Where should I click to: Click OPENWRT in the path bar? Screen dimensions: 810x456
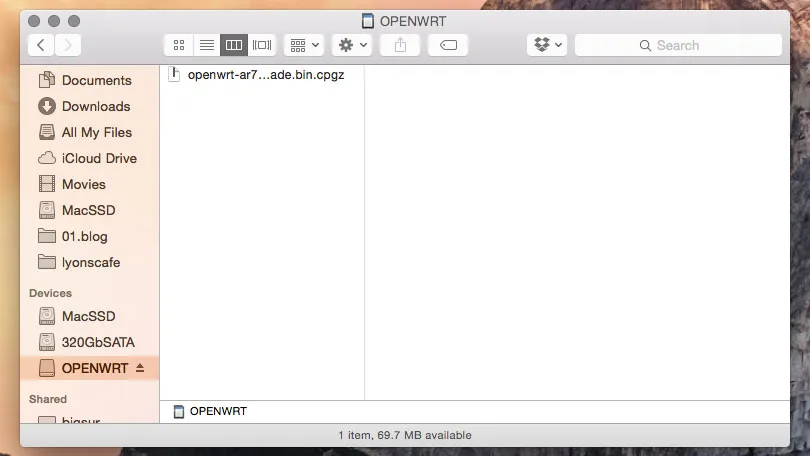(210, 411)
